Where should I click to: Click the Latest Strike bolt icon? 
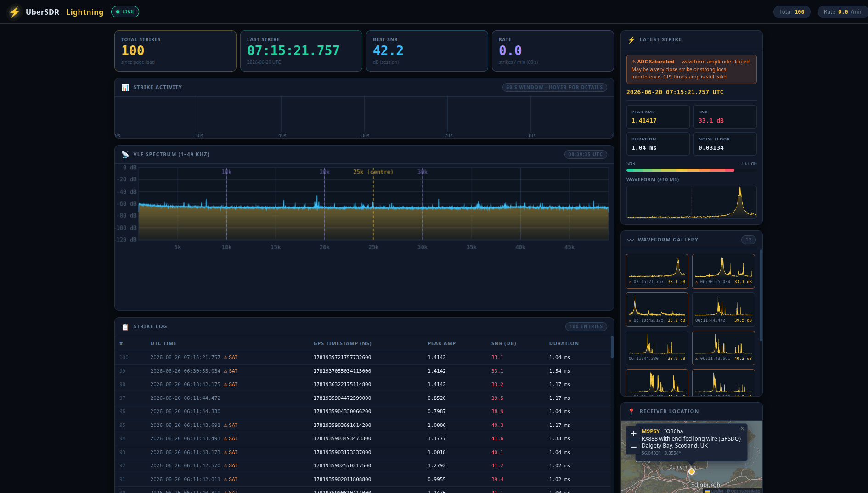click(631, 40)
